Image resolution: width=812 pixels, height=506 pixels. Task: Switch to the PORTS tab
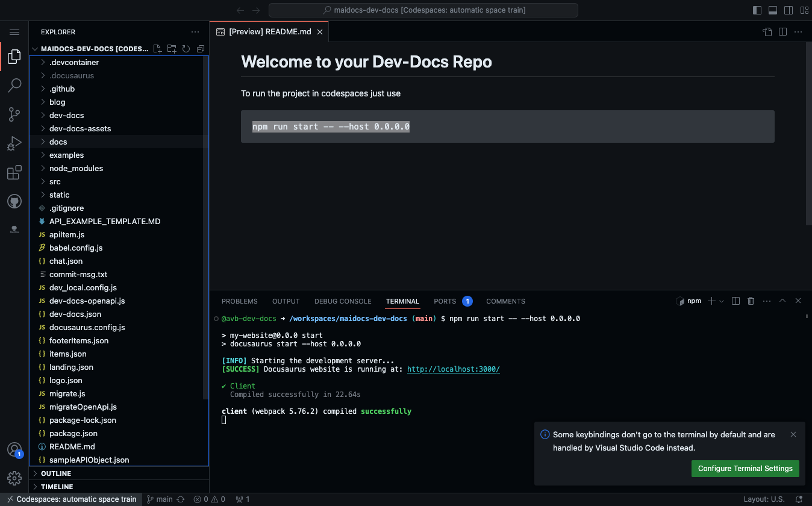(x=445, y=301)
